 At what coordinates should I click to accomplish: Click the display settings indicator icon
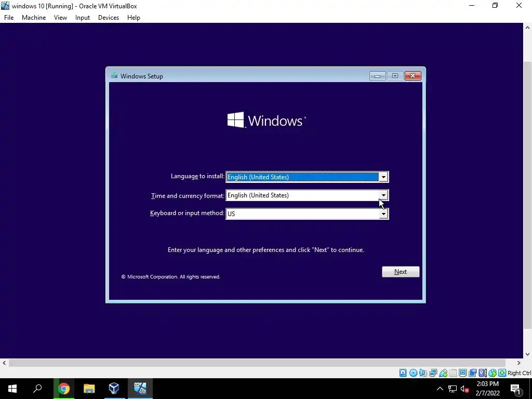pyautogui.click(x=463, y=373)
